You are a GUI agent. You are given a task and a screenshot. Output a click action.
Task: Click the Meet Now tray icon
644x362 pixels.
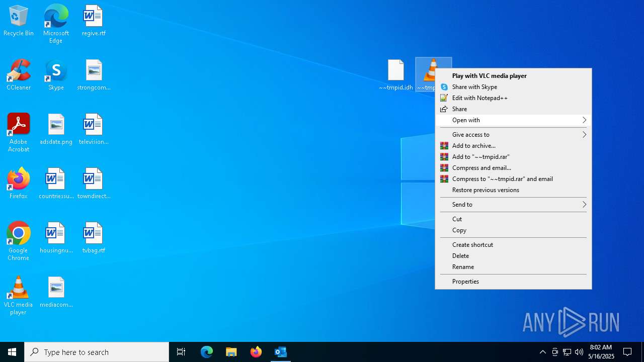(555, 352)
